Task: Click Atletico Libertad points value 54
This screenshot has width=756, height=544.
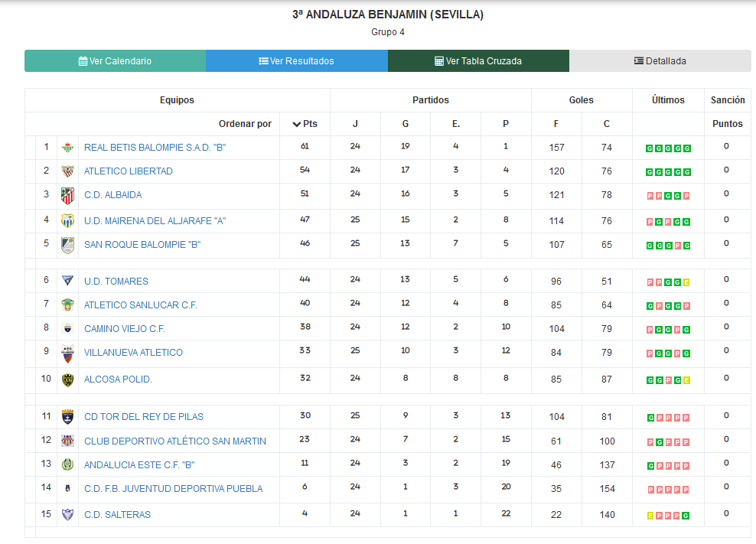Action: click(305, 170)
